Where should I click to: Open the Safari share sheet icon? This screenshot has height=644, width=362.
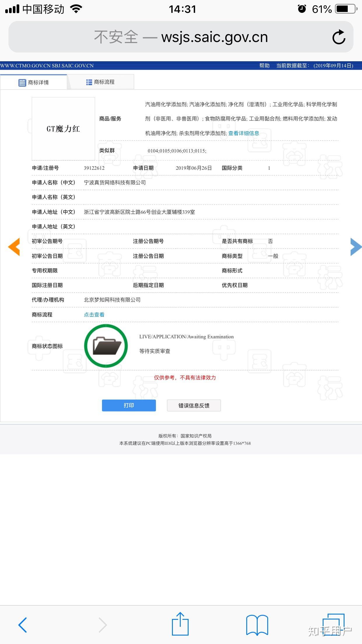coord(180,624)
